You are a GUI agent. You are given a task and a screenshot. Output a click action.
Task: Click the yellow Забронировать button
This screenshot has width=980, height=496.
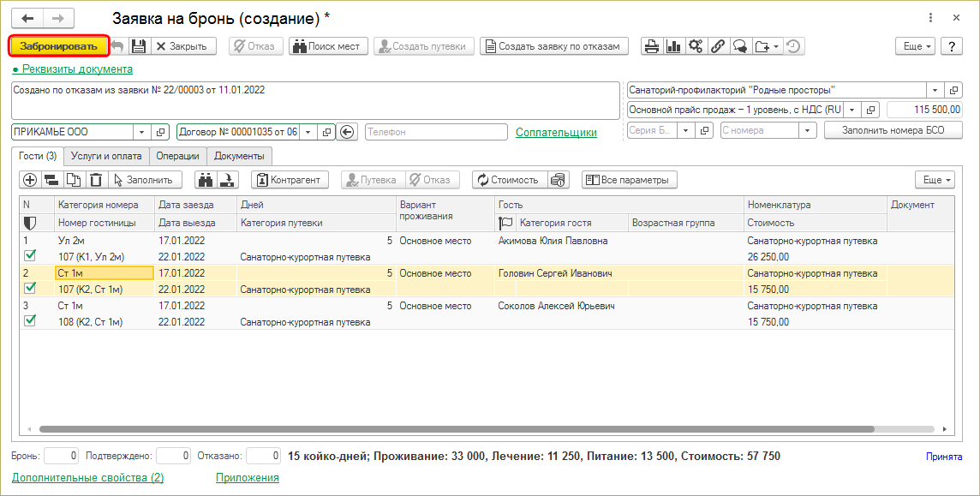(x=59, y=46)
